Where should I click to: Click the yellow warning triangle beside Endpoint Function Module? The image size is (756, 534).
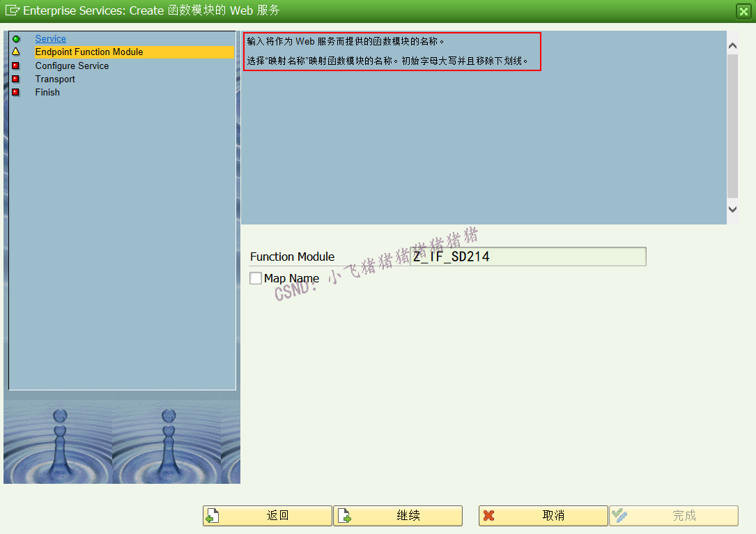pyautogui.click(x=17, y=52)
